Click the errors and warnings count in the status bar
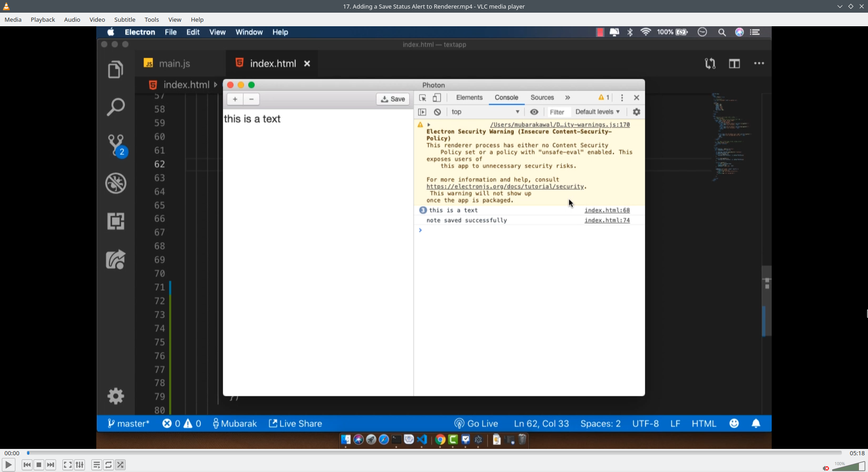This screenshot has width=868, height=472. coord(182,424)
